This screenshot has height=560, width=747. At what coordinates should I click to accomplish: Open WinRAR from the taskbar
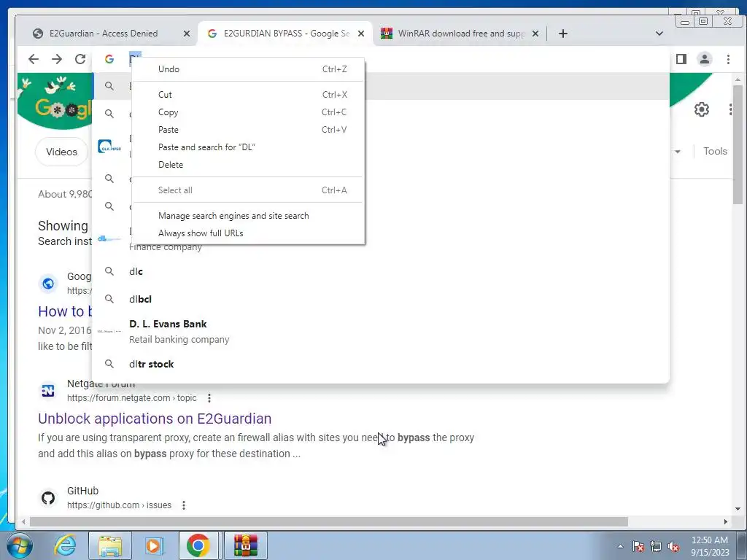click(x=245, y=545)
